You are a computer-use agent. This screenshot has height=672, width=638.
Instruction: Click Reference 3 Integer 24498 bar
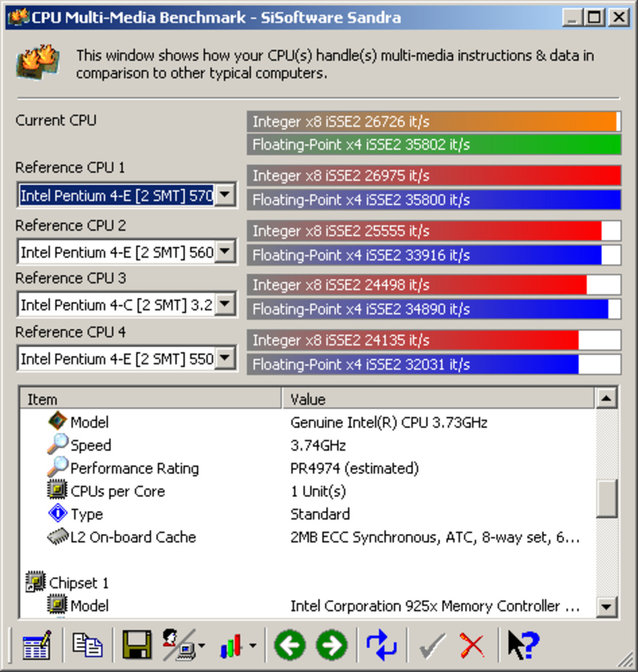pos(434,284)
